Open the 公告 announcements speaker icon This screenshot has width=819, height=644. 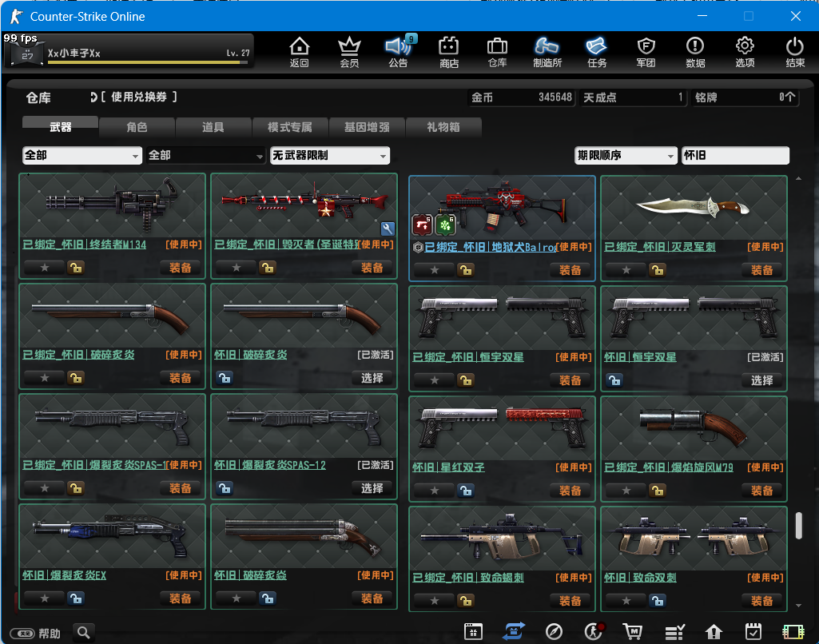(399, 52)
